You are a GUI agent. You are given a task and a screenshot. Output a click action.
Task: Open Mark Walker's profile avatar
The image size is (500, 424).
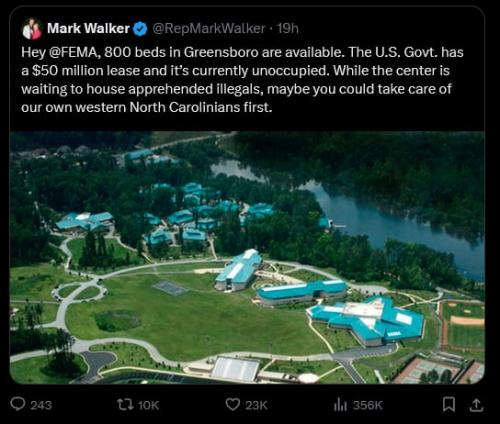click(32, 29)
